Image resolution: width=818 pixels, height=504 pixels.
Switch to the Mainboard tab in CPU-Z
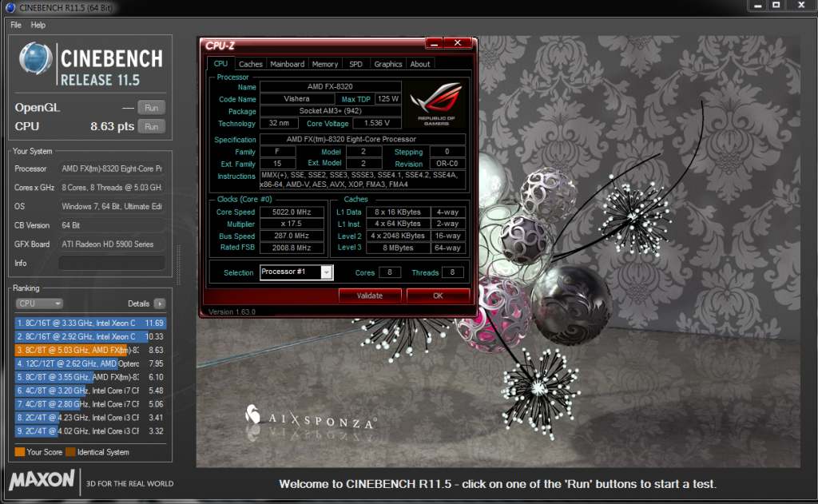pyautogui.click(x=287, y=64)
